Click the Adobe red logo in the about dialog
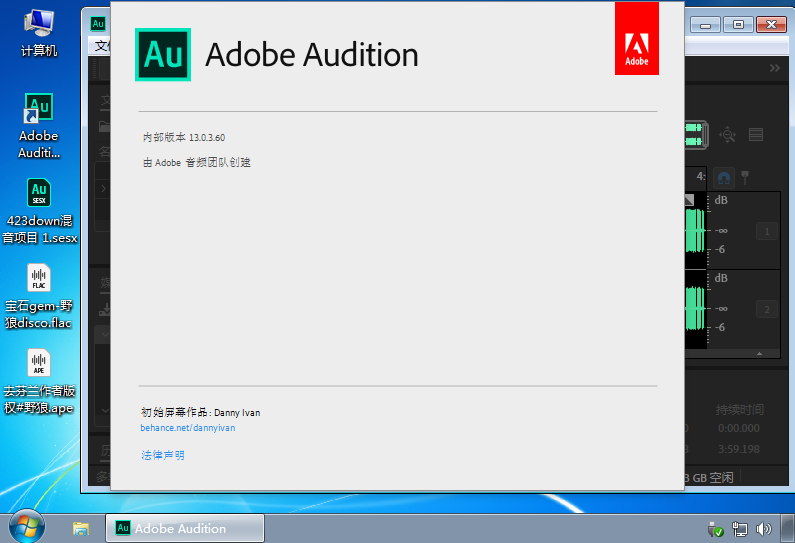795x543 pixels. coord(637,39)
